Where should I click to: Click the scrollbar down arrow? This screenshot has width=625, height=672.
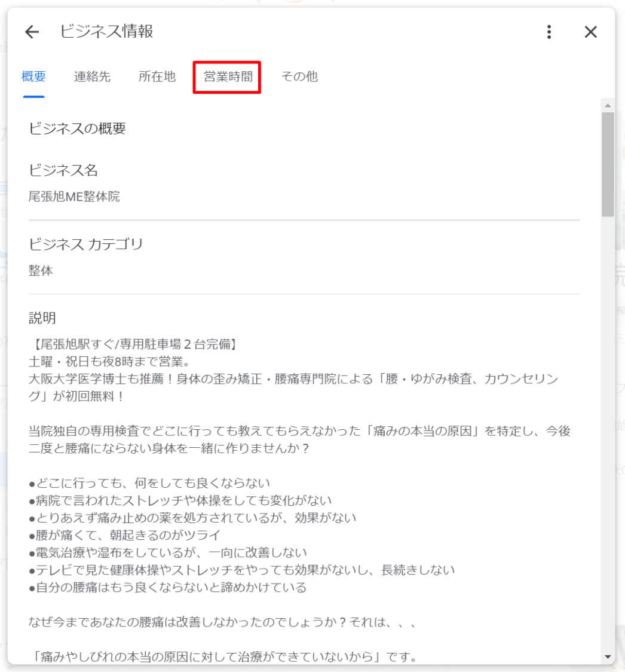pyautogui.click(x=608, y=656)
